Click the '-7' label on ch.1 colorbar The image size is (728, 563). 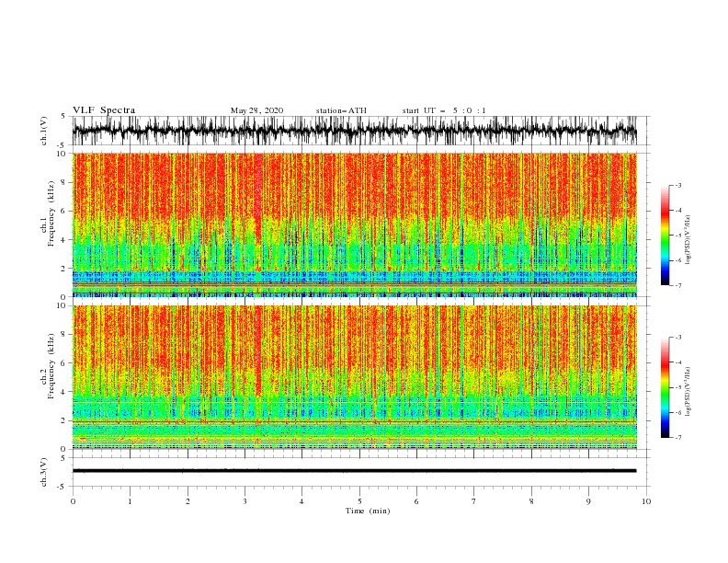click(x=678, y=285)
